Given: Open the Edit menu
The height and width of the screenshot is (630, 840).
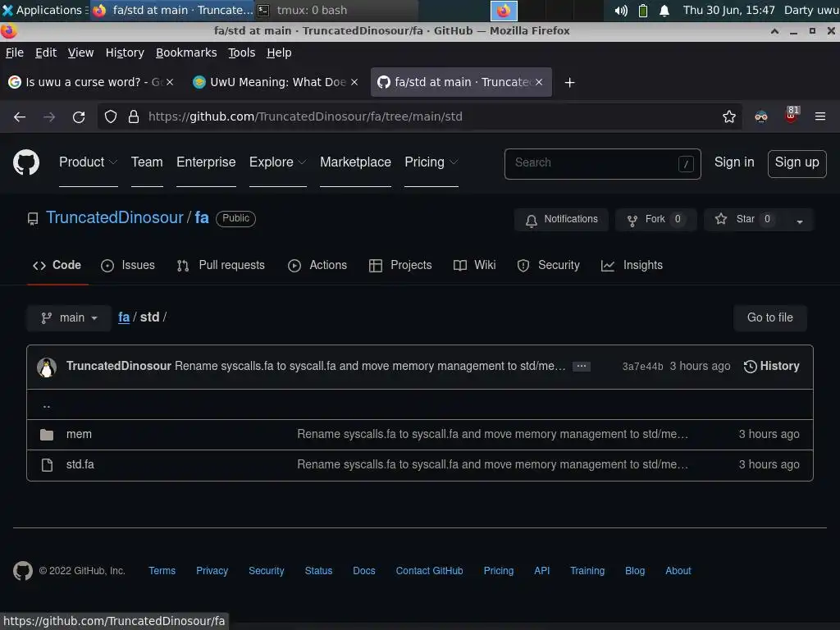Looking at the screenshot, I should pos(46,52).
